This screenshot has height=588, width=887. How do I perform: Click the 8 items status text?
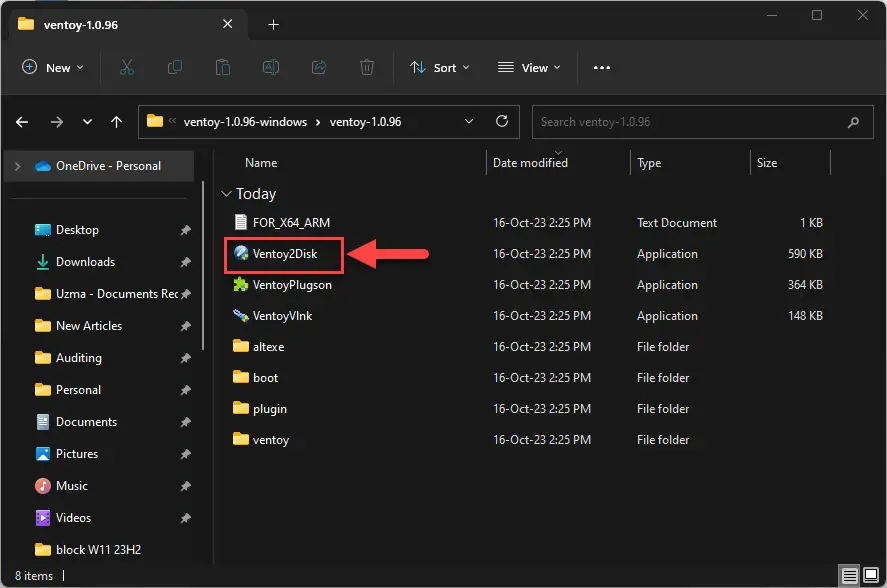34,576
